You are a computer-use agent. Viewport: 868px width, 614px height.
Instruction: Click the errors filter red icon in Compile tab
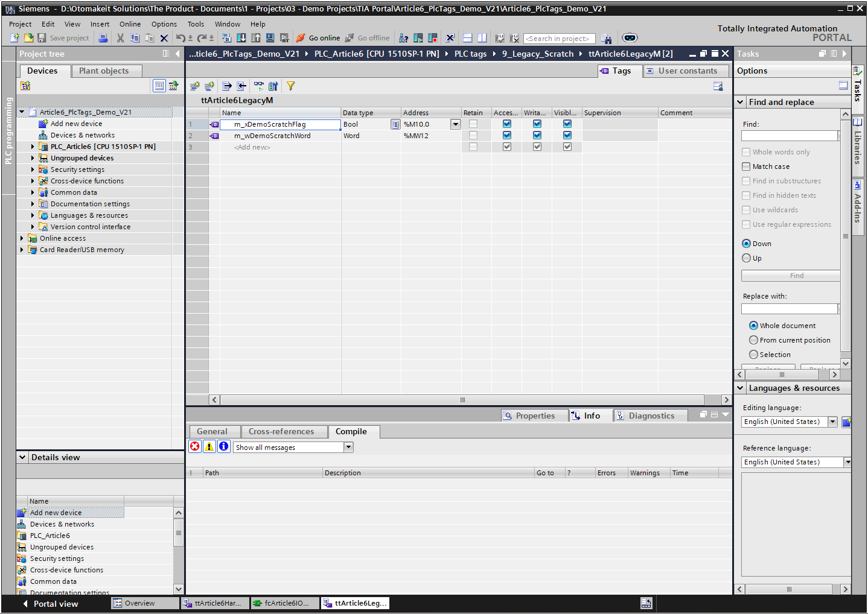click(195, 446)
